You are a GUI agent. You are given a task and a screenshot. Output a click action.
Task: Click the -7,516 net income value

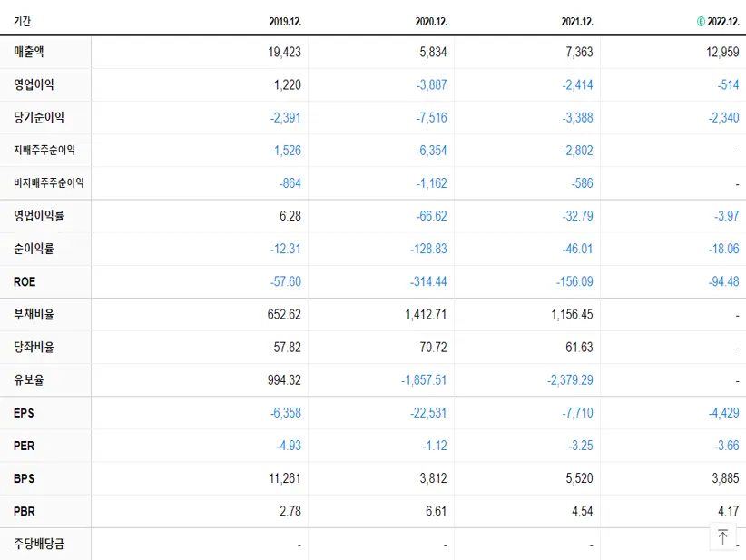[x=431, y=117]
